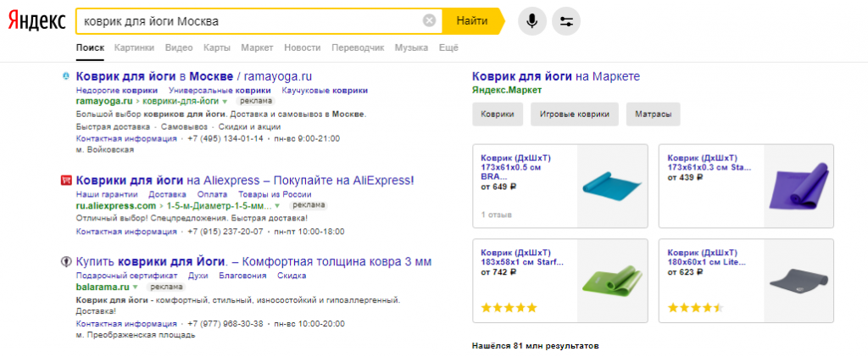Image resolution: width=868 pixels, height=357 pixels.
Task: Expand ru.aliexpress.com URL dropdown arrow
Action: click(x=277, y=206)
